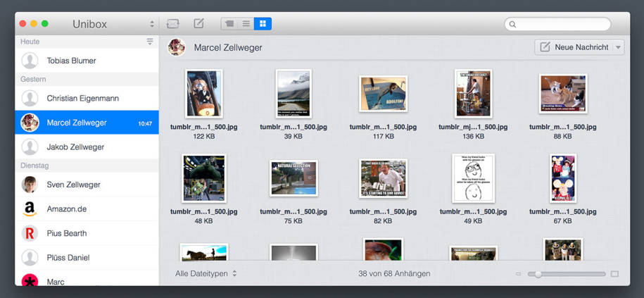The height and width of the screenshot is (298, 644).
Task: Click the Amazon logo avatar
Action: (30, 209)
